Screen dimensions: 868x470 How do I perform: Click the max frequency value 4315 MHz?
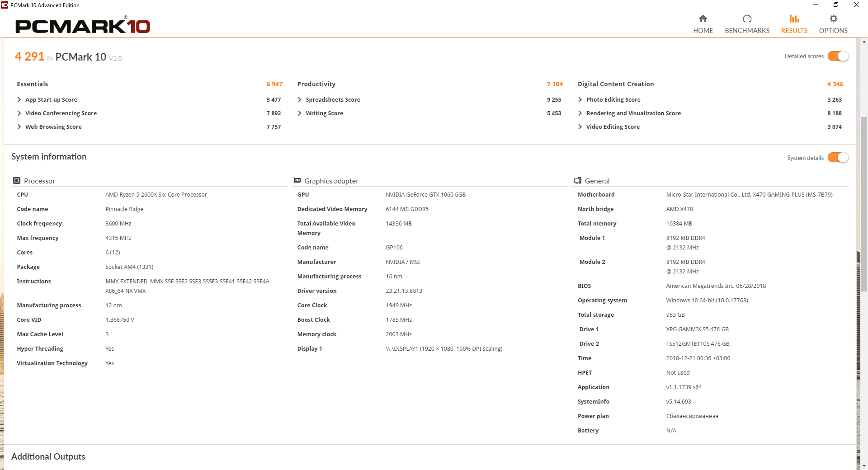pyautogui.click(x=118, y=238)
